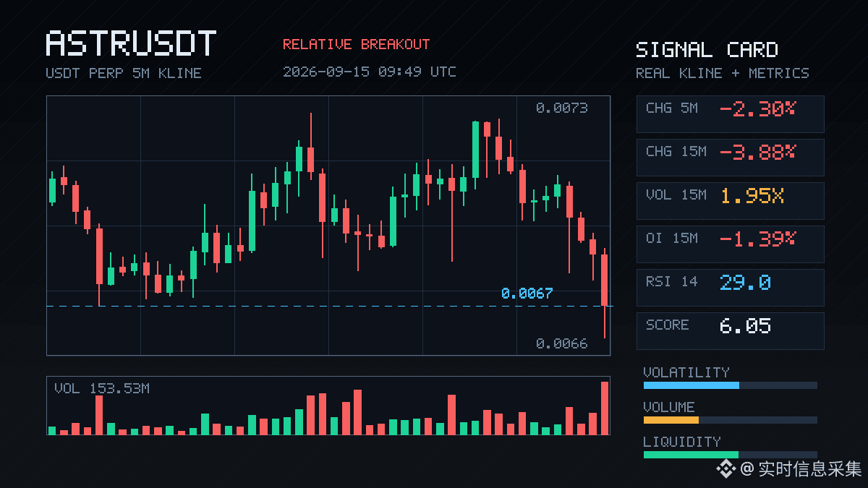Click the RELATIVE BREAKOUT label
This screenshot has width=868, height=488.
(356, 44)
